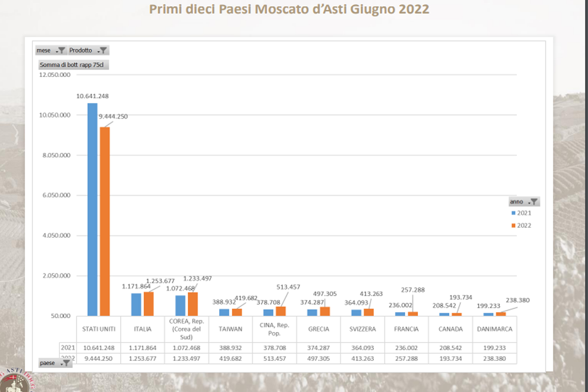This screenshot has width=588, height=392.
Task: Select data label 513.457 above Cina
Action: click(288, 287)
